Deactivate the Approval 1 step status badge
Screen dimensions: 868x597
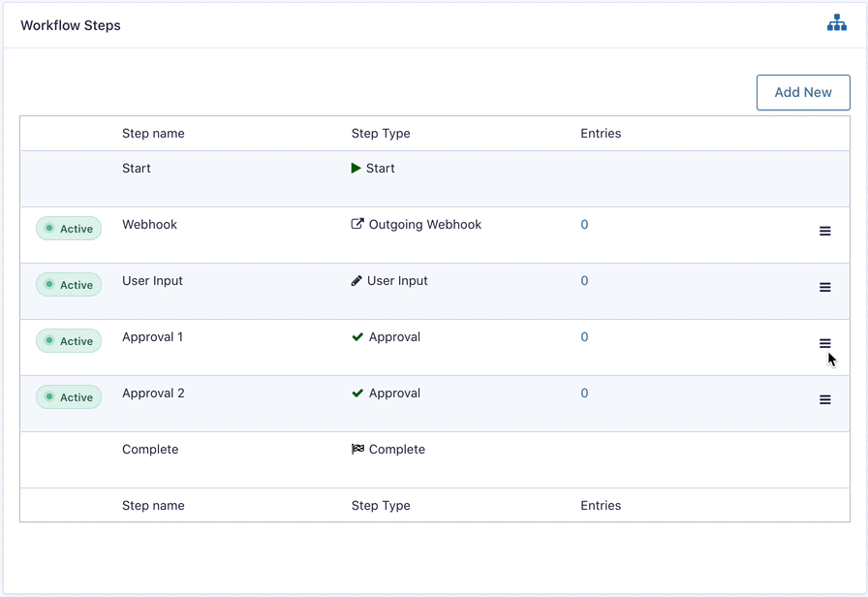click(x=69, y=341)
